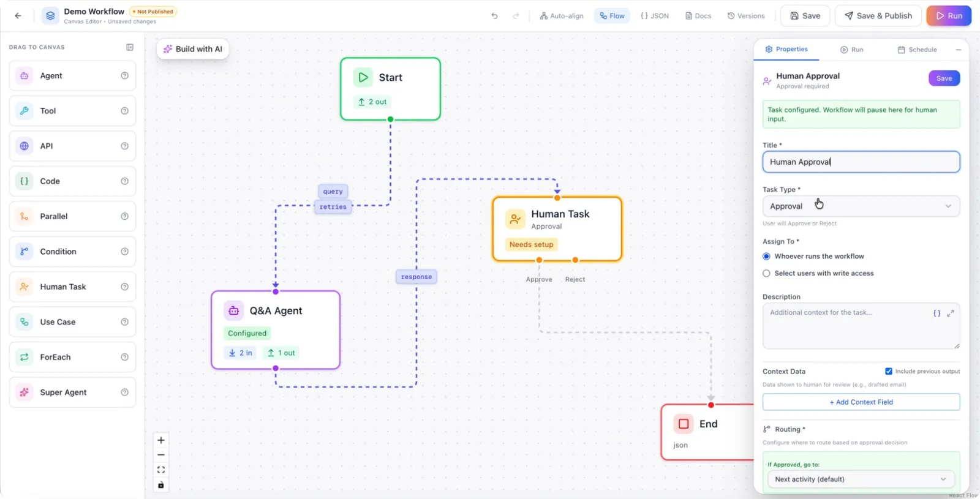Click the Parallel node icon
Screen dimensions: 980x499
click(24, 216)
